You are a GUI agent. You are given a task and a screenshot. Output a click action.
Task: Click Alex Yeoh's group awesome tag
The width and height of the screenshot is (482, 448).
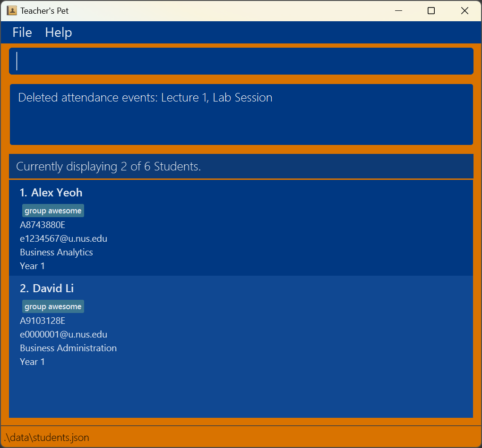coord(53,211)
